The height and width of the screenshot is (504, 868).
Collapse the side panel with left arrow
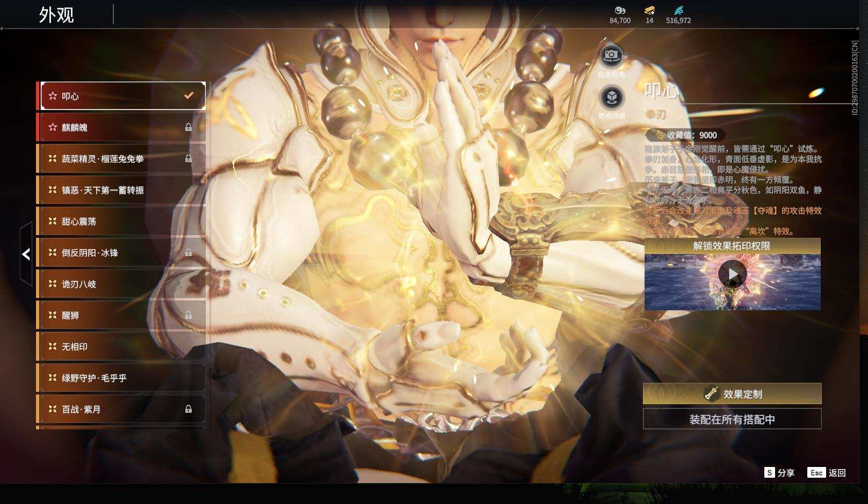(x=26, y=254)
